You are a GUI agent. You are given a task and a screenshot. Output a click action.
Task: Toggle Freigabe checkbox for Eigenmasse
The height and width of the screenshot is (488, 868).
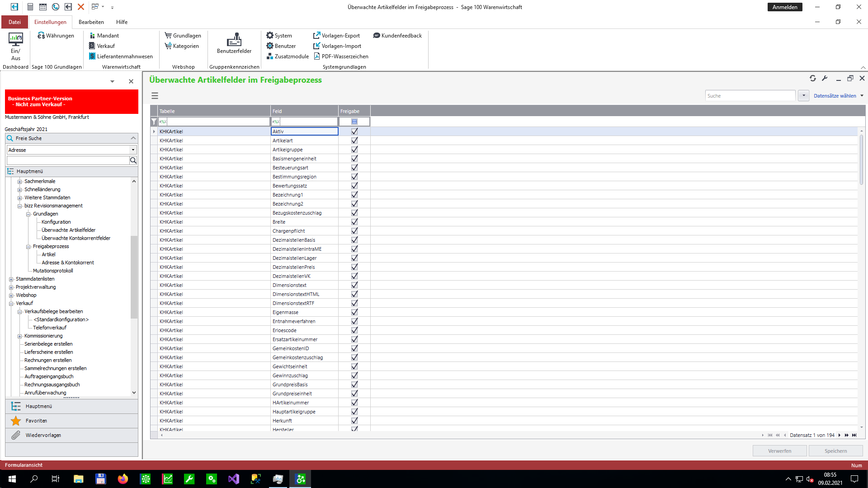(x=354, y=312)
